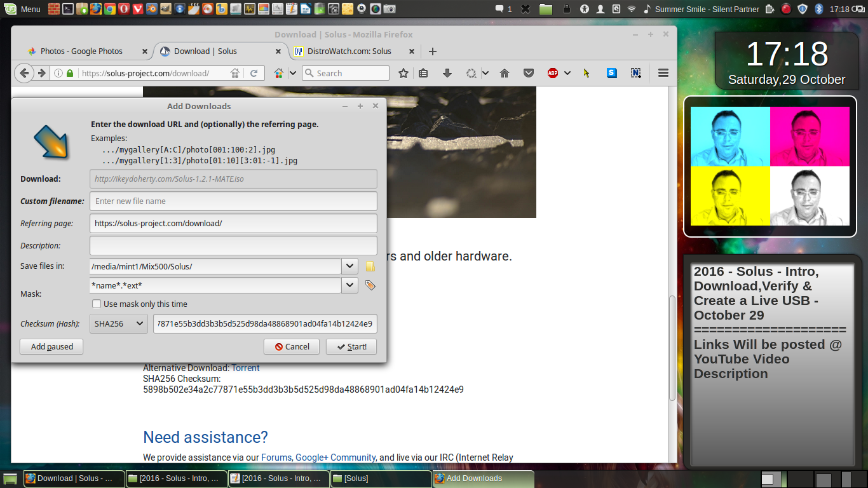The image size is (868, 488).
Task: Click the Referring page URL field
Action: click(233, 223)
